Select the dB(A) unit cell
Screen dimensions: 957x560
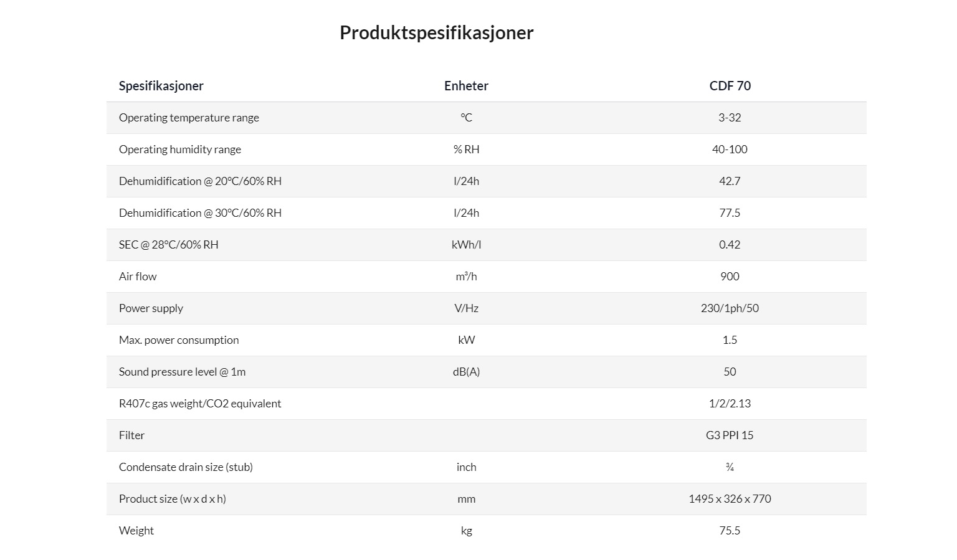[x=466, y=372]
